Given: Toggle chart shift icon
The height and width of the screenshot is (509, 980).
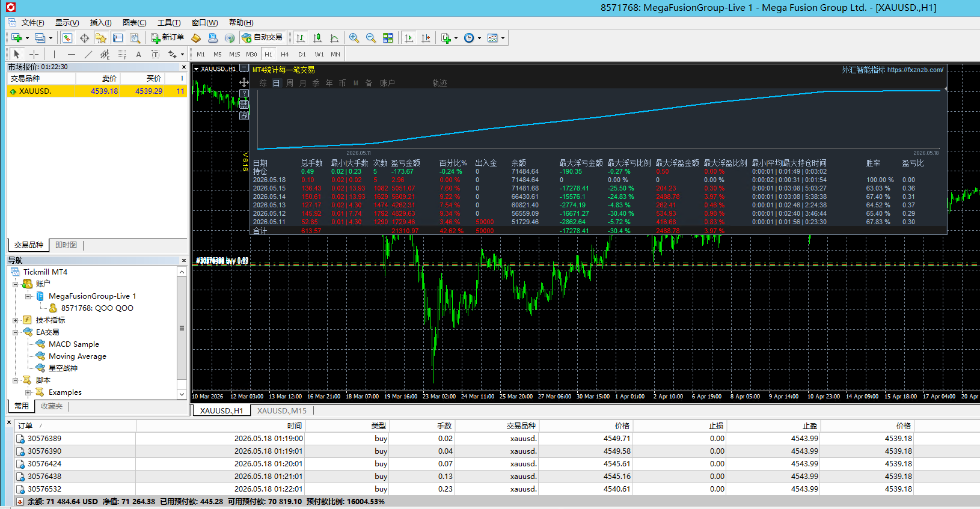Looking at the screenshot, I should coord(426,38).
